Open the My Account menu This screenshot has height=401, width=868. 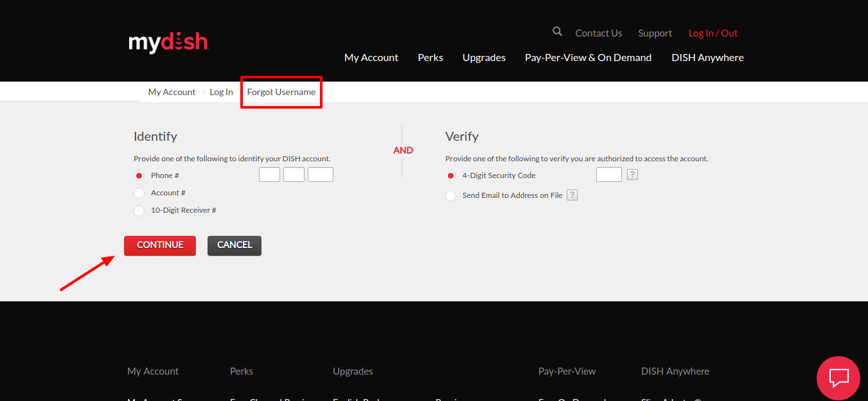[x=371, y=57]
